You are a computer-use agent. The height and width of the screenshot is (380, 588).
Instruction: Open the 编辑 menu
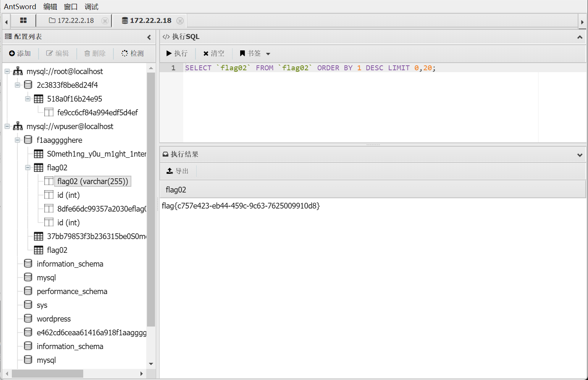click(50, 6)
